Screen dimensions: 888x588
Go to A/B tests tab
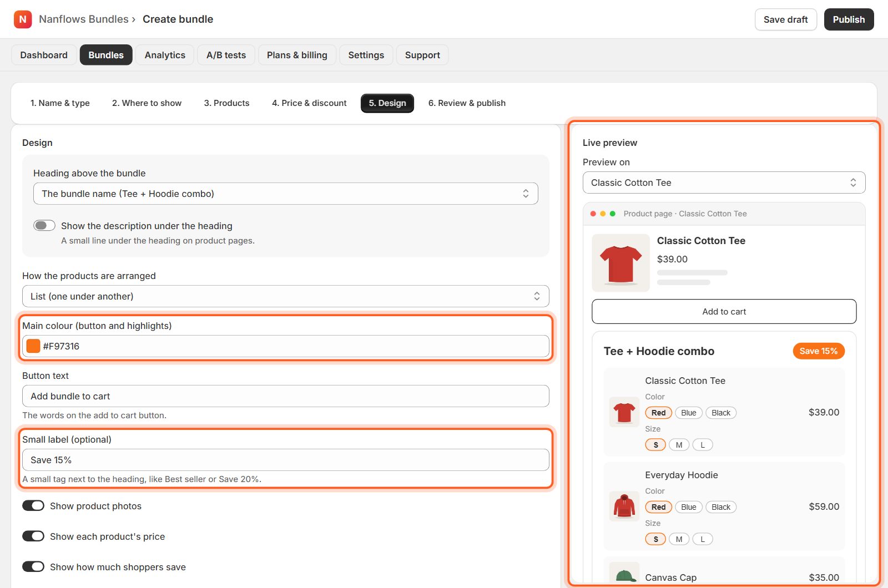[226, 55]
